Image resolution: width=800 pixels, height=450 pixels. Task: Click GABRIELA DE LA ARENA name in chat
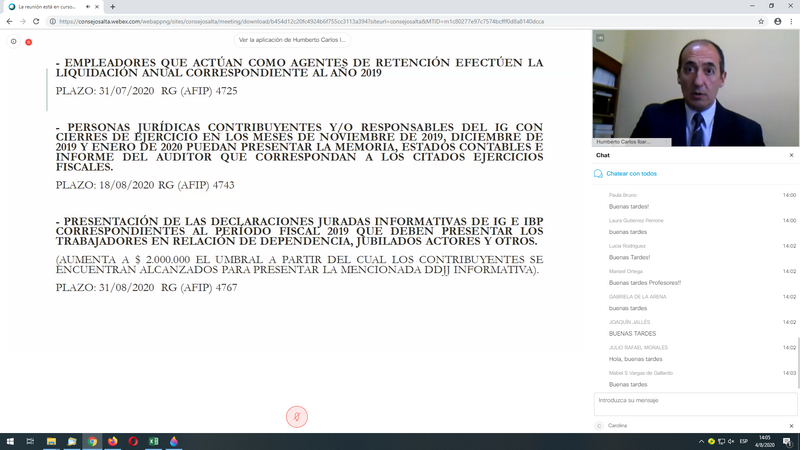[637, 296]
